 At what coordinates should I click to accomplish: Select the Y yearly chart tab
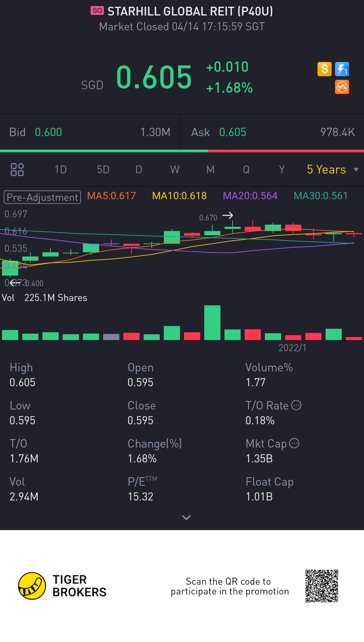coord(282,170)
